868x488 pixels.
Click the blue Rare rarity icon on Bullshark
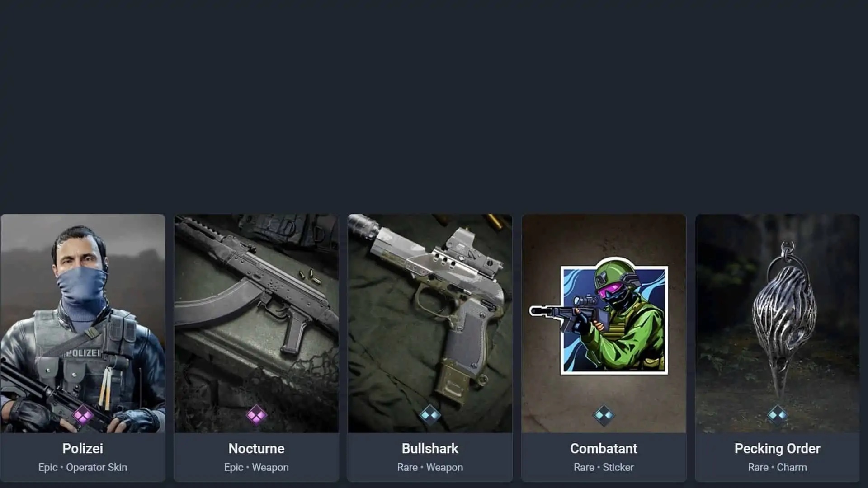point(430,415)
